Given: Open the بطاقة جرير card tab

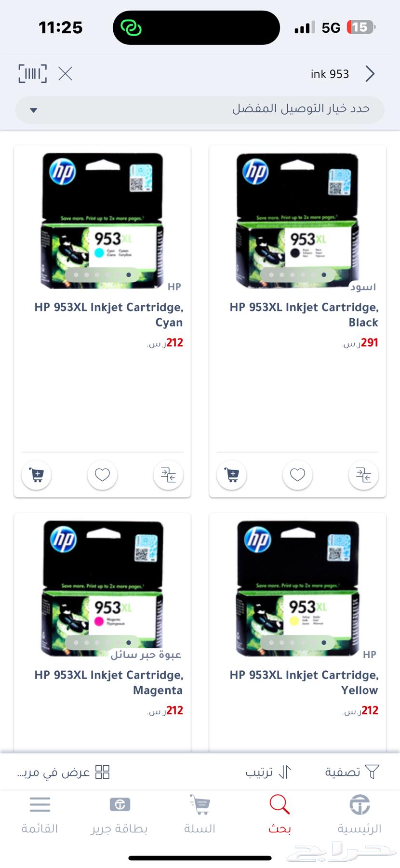Looking at the screenshot, I should 120,814.
